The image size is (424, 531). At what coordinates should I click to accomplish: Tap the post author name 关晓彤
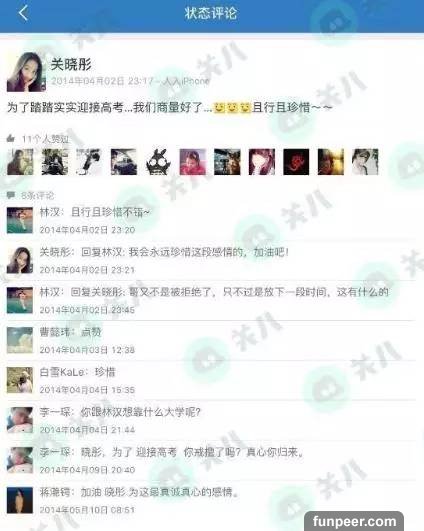click(x=71, y=64)
